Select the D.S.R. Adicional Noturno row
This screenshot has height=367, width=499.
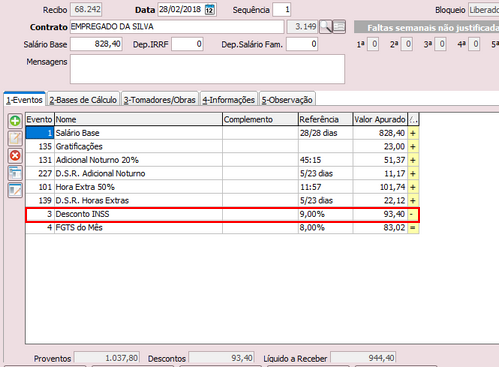tap(222, 173)
